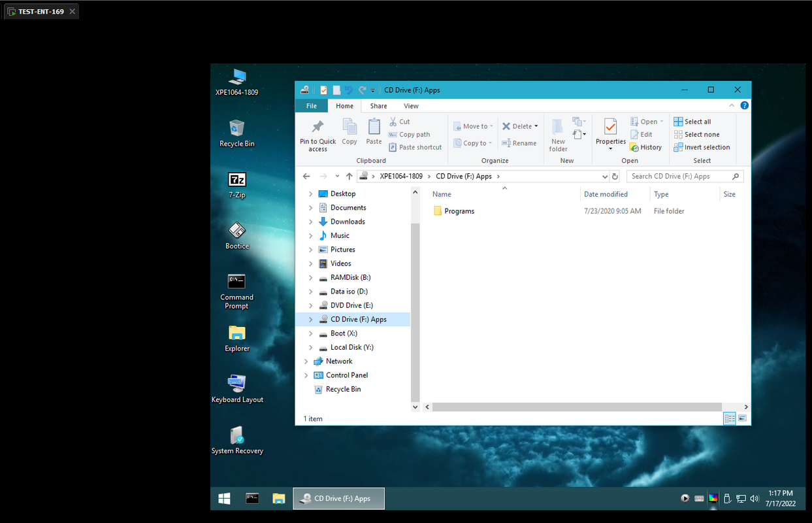Image resolution: width=812 pixels, height=523 pixels.
Task: Click the Invert selection button
Action: click(x=702, y=147)
